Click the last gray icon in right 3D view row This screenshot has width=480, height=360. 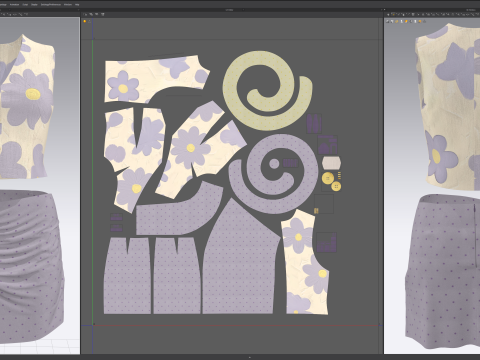424,21
